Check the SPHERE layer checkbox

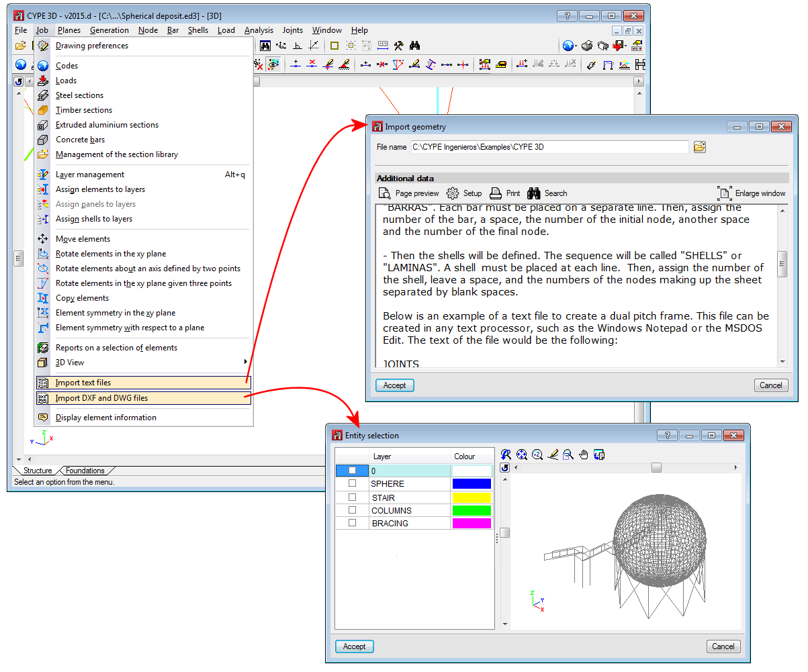click(x=352, y=483)
